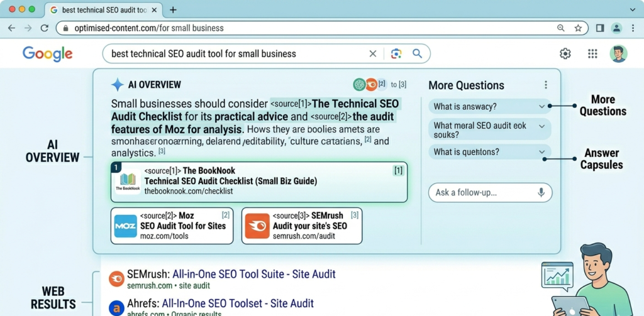644x316 pixels.
Task: Click the Google logo
Action: pyautogui.click(x=48, y=54)
